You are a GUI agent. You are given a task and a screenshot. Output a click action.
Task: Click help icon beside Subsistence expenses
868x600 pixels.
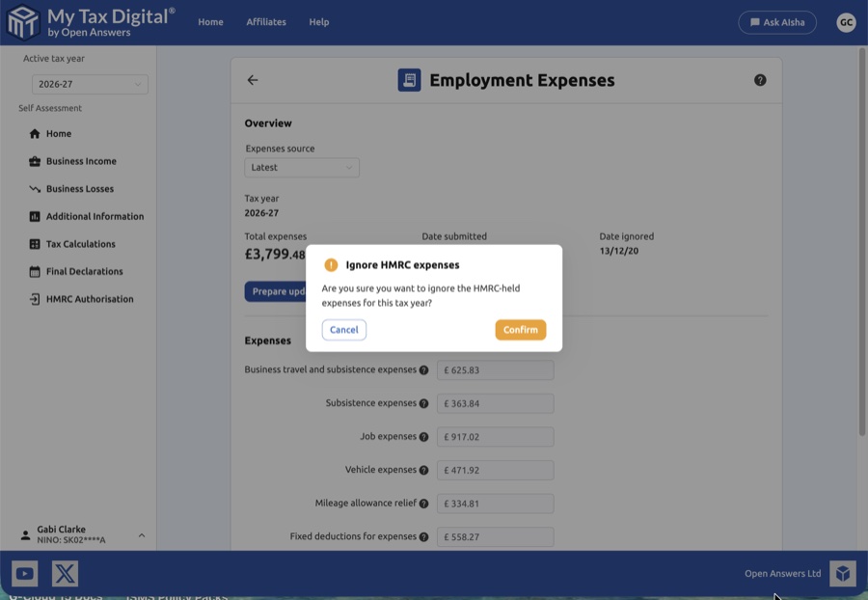click(423, 403)
